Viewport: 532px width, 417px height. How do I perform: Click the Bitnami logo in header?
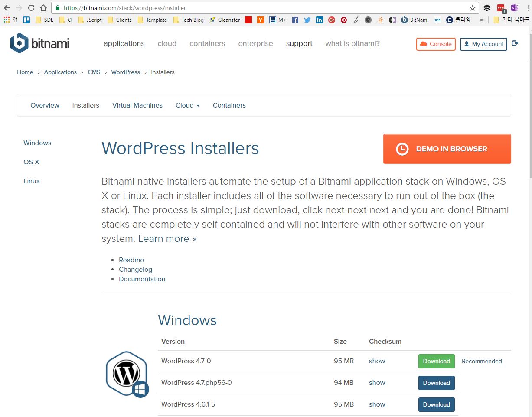pos(40,43)
